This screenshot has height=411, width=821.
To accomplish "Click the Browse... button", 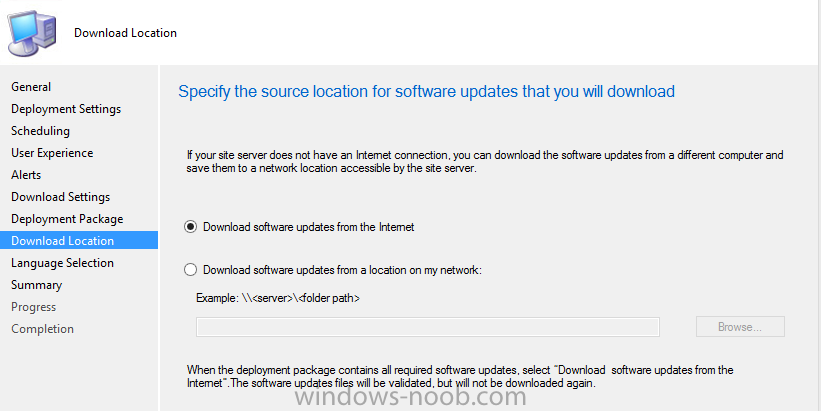I will 740,327.
